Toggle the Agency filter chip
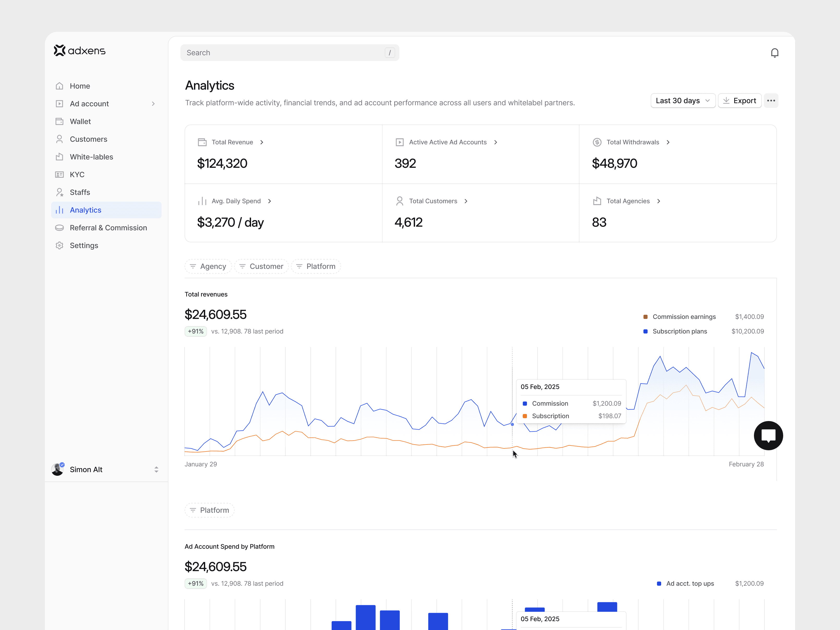 (x=208, y=267)
